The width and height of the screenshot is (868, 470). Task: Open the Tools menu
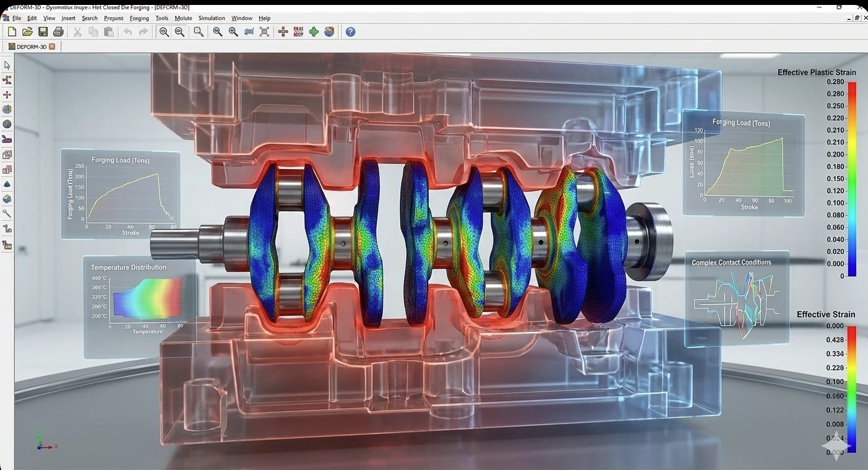(x=161, y=19)
